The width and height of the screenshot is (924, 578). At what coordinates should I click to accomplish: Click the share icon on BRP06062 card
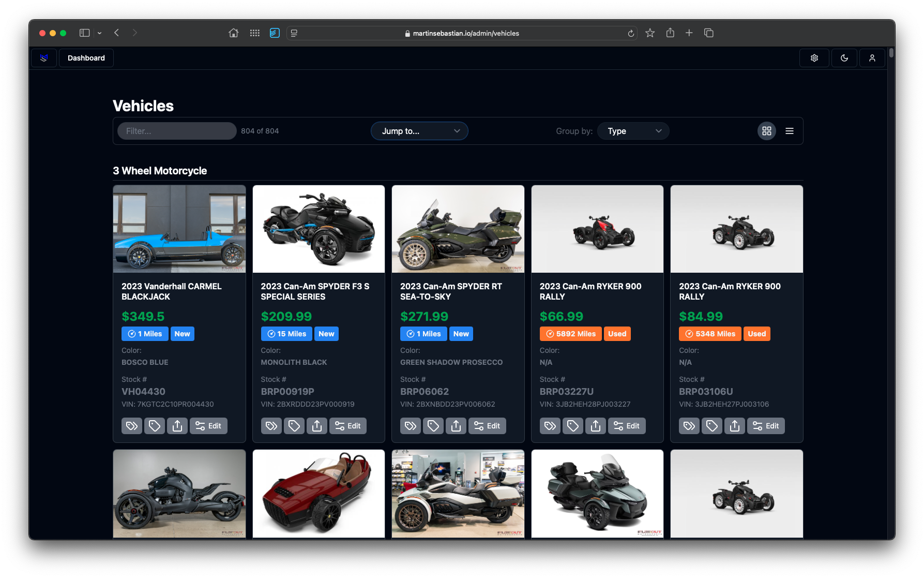tap(456, 426)
